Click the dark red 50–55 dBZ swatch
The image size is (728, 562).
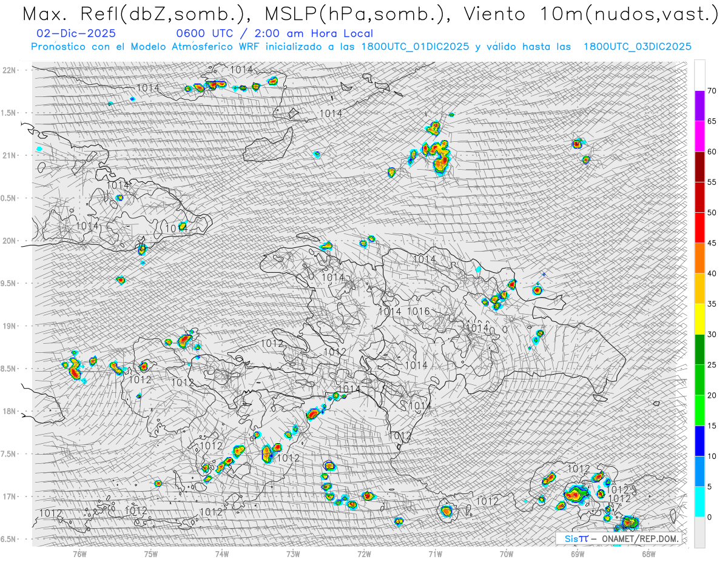point(699,197)
